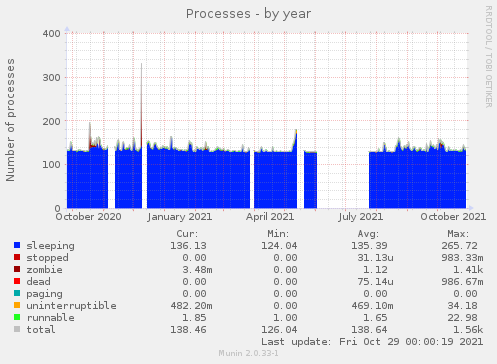Click zombie maximum value 1.41k
The image size is (497, 364).
[469, 270]
